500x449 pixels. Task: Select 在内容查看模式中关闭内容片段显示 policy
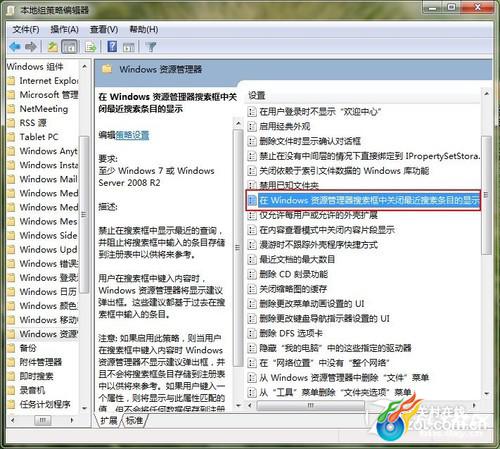tap(327, 230)
